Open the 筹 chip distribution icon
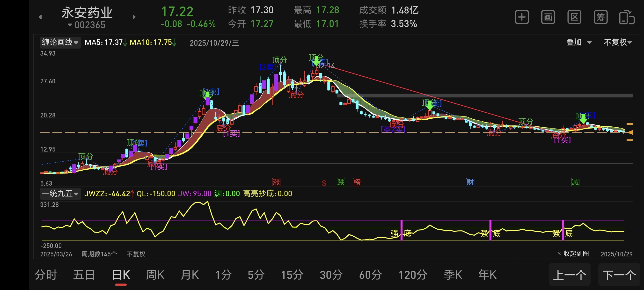644x290 pixels. 600,17
